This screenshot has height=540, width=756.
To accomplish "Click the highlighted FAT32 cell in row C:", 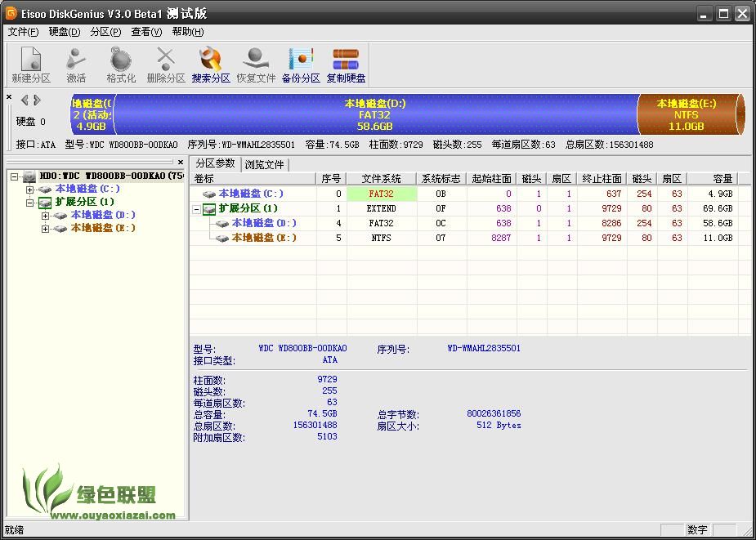I will click(382, 194).
